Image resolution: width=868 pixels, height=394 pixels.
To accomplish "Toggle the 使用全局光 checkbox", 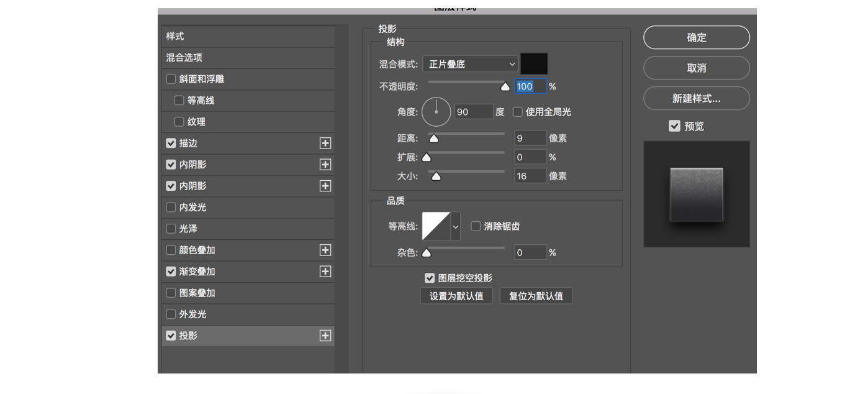I will (x=518, y=112).
